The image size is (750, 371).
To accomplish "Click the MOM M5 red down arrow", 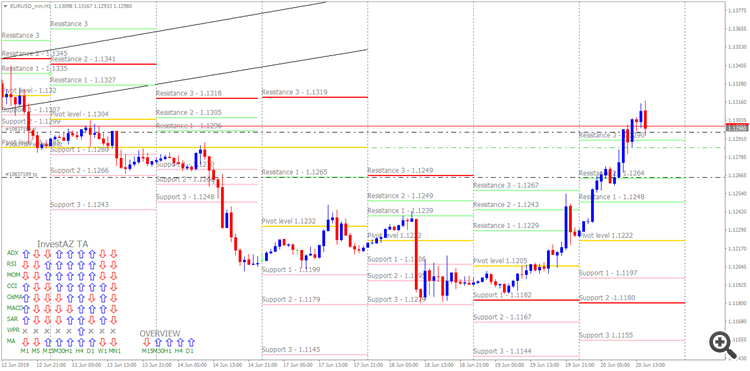I will [36, 276].
